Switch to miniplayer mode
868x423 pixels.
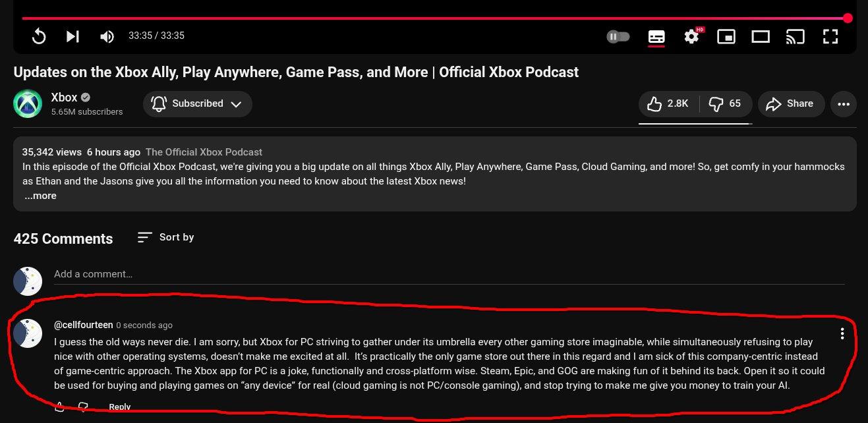point(726,37)
